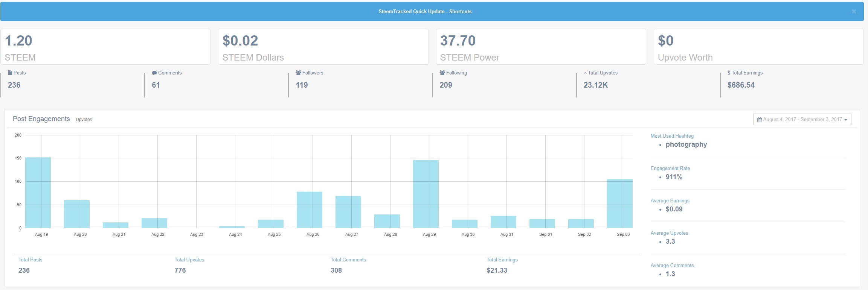This screenshot has height=290, width=868.
Task: Click the Most Used Hashtag label
Action: [x=672, y=136]
